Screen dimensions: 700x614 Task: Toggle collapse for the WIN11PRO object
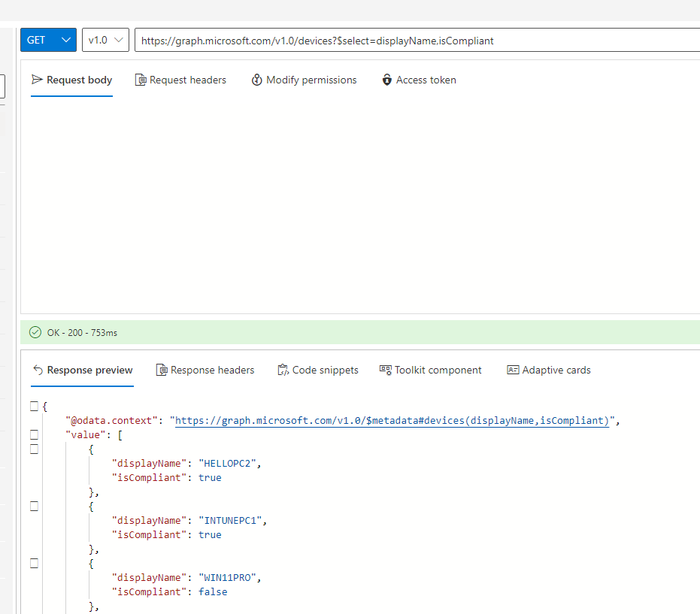click(x=34, y=563)
